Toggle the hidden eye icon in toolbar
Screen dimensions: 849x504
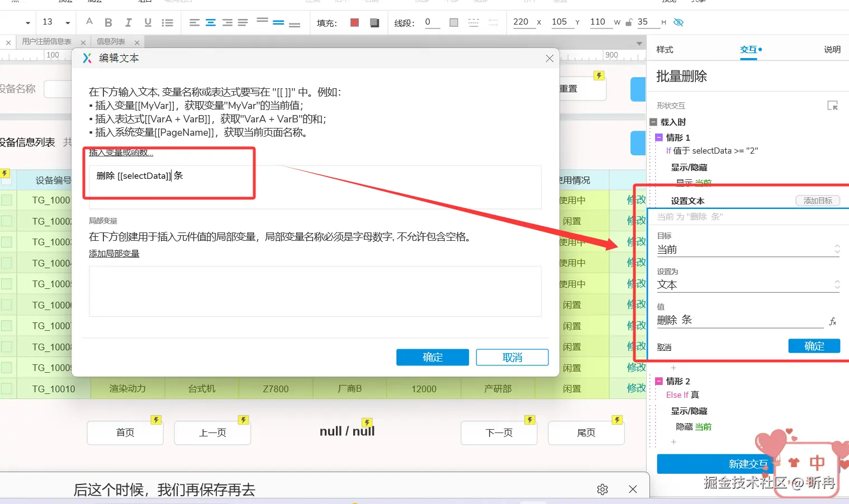pos(679,22)
